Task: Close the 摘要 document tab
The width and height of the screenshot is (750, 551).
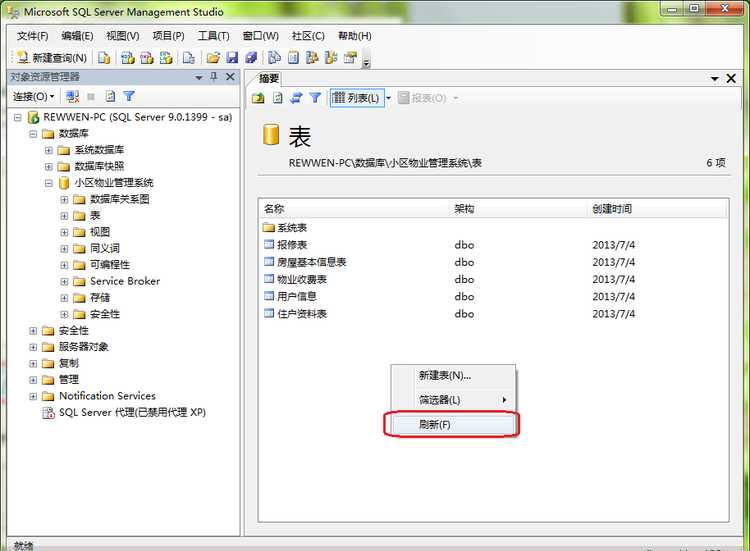Action: coord(731,78)
